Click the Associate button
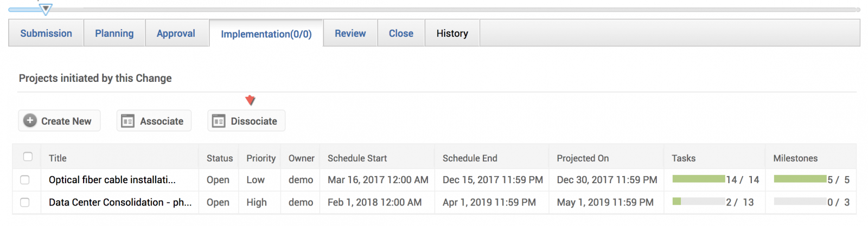 click(154, 121)
